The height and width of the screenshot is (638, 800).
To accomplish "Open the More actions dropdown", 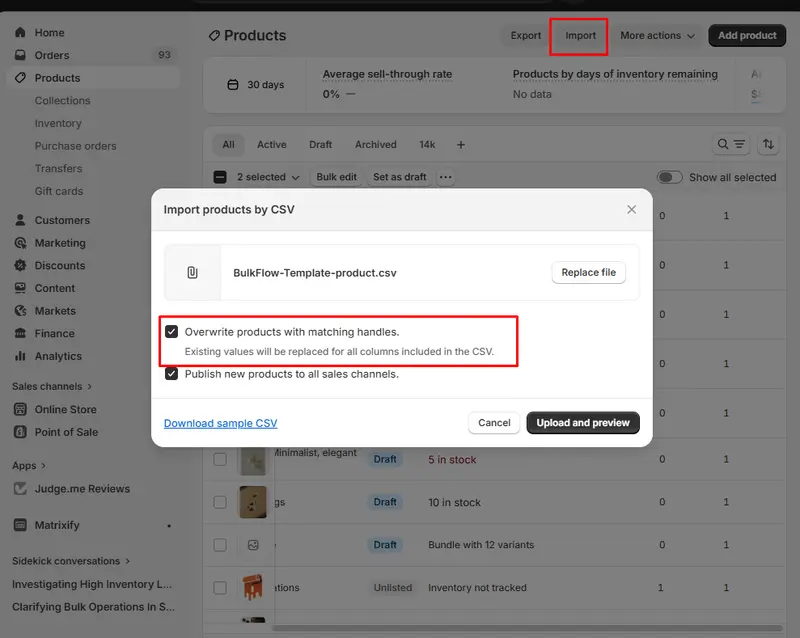I will tap(657, 35).
